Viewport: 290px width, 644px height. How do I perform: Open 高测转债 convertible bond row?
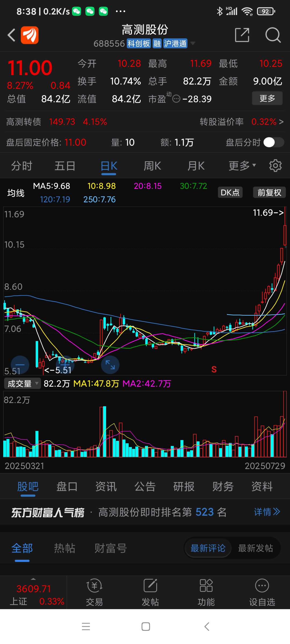(57, 122)
